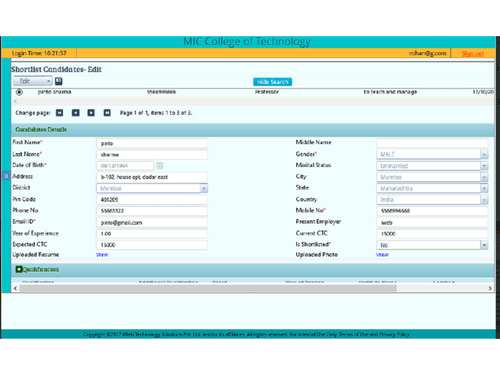The height and width of the screenshot is (375, 500).
Task: Click the save disk icon beside Edit dropdown
Action: pos(59,81)
